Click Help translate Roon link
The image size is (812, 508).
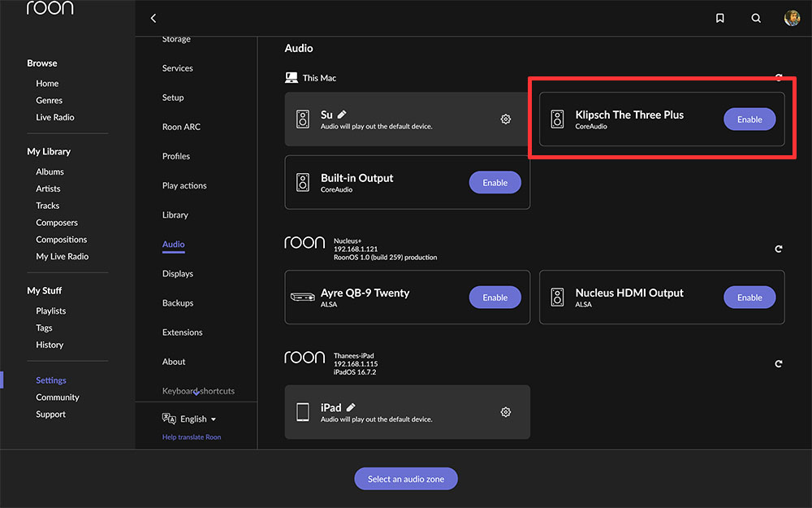pos(192,437)
